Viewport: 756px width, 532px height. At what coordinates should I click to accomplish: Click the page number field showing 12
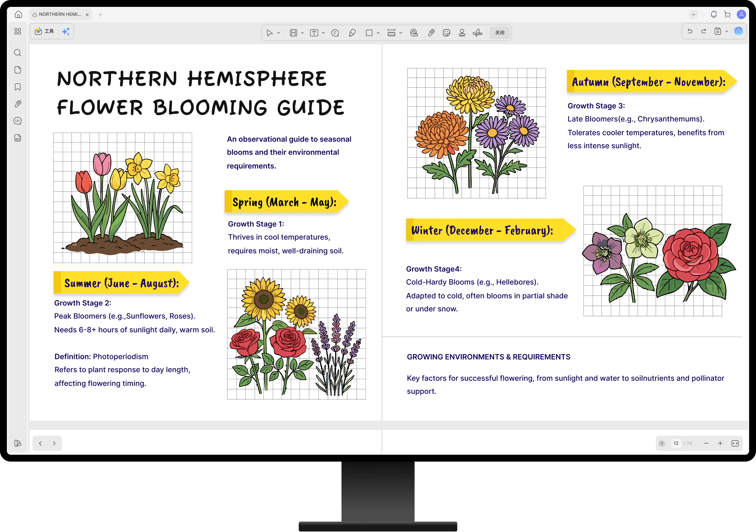point(676,443)
